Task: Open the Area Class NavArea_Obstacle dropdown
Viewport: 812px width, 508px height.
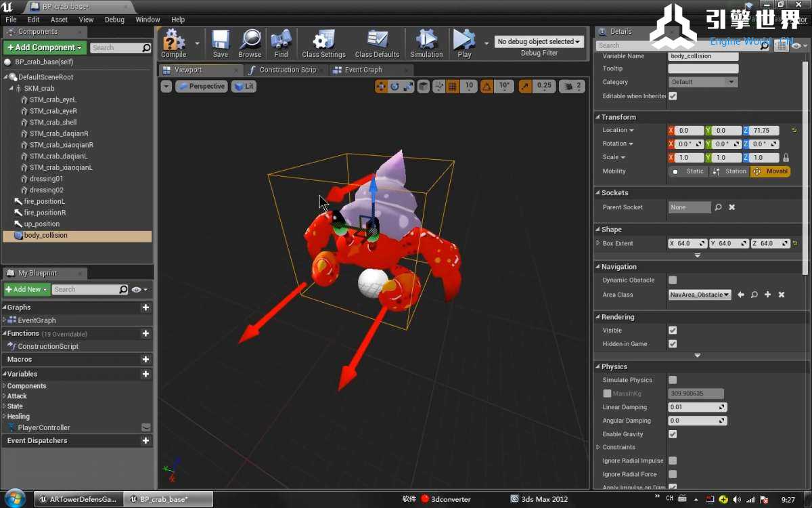Action: tap(700, 295)
